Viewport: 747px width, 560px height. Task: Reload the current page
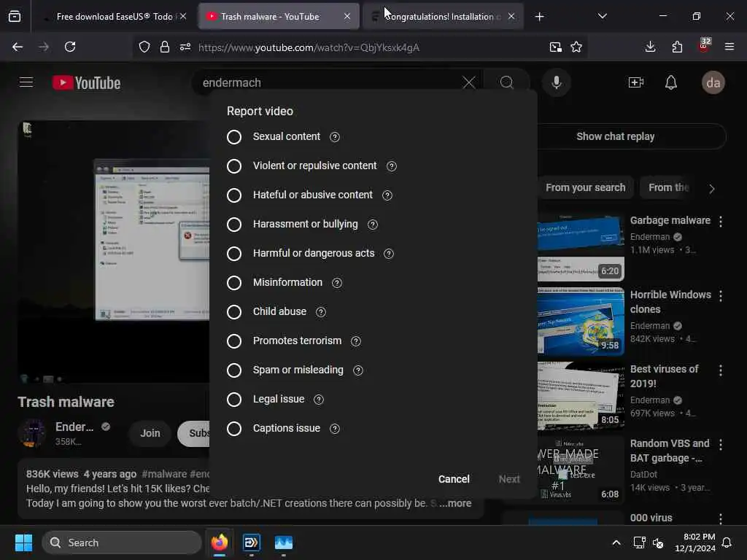70,47
